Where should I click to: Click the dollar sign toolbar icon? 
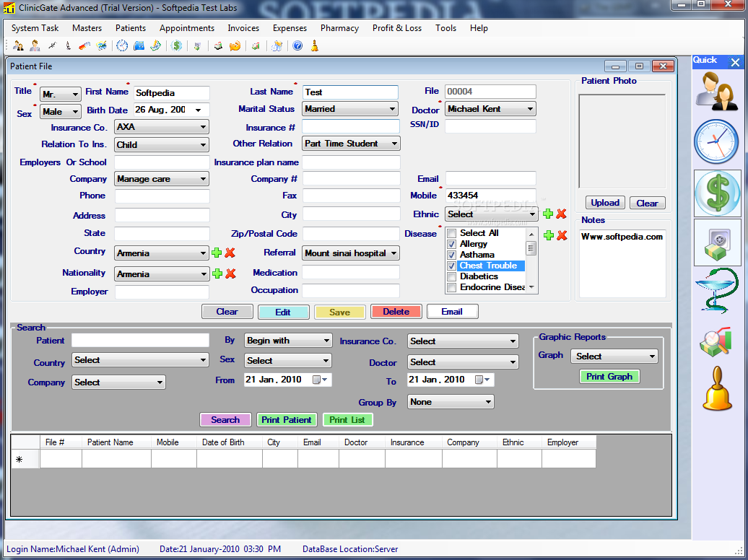pyautogui.click(x=176, y=45)
